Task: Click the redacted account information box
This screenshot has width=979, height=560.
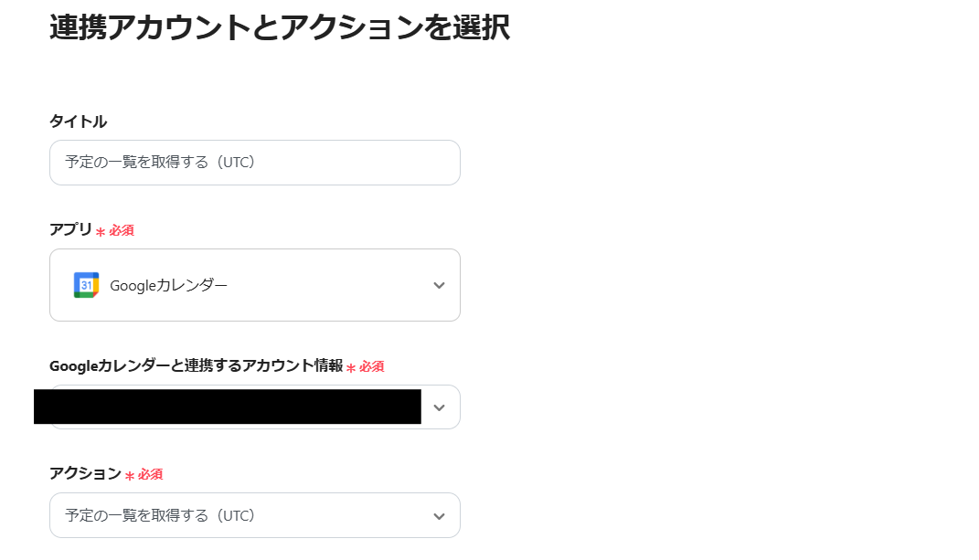Action: point(225,407)
